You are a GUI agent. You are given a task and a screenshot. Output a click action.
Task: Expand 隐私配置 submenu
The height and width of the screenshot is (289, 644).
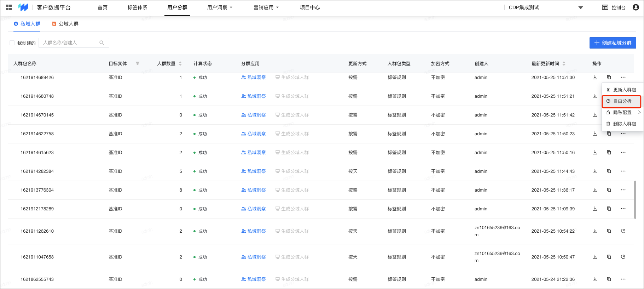pos(623,112)
